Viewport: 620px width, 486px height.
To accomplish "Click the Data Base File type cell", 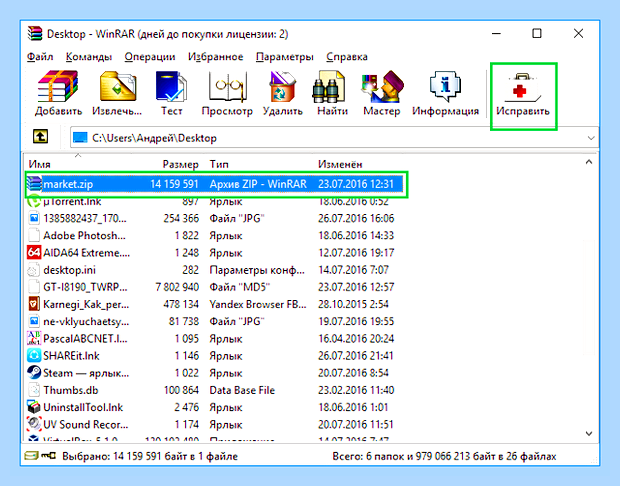I will click(242, 390).
